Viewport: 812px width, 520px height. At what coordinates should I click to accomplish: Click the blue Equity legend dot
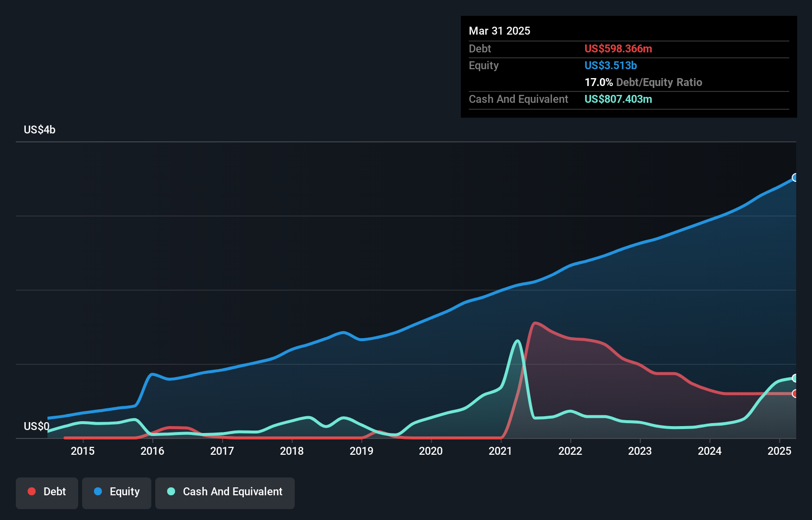point(98,491)
